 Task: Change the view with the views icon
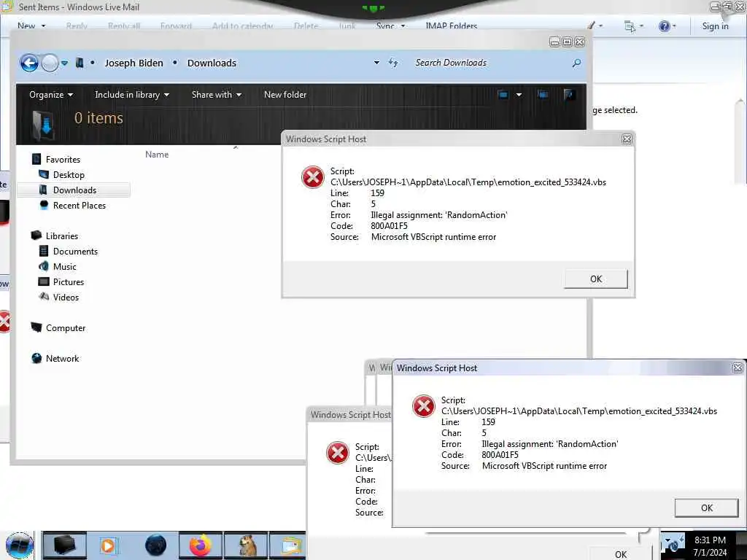pyautogui.click(x=503, y=95)
